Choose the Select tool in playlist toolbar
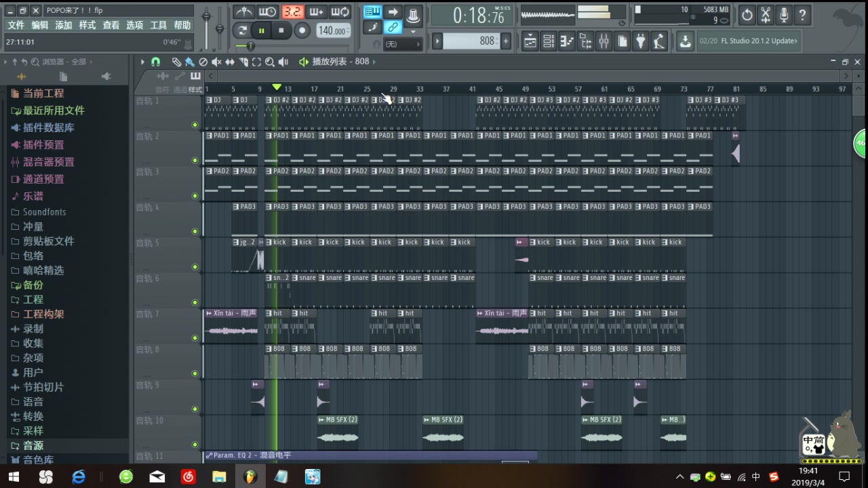Image resolution: width=868 pixels, height=488 pixels. [256, 62]
